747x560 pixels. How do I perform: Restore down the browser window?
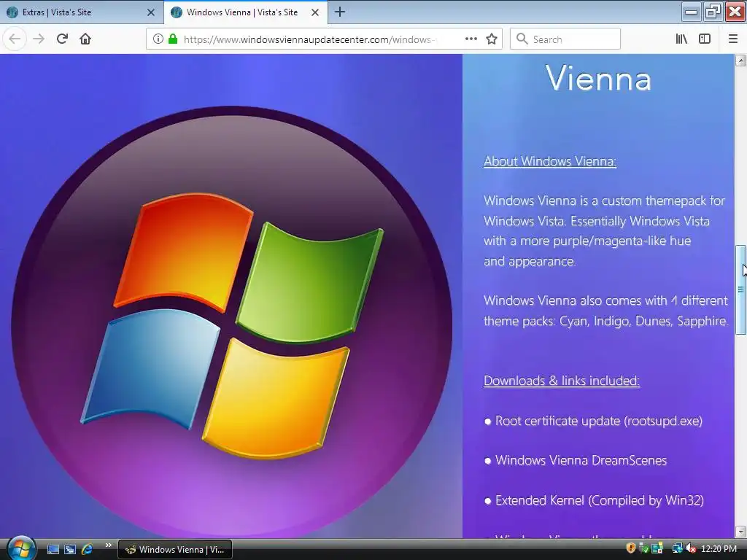pyautogui.click(x=713, y=12)
